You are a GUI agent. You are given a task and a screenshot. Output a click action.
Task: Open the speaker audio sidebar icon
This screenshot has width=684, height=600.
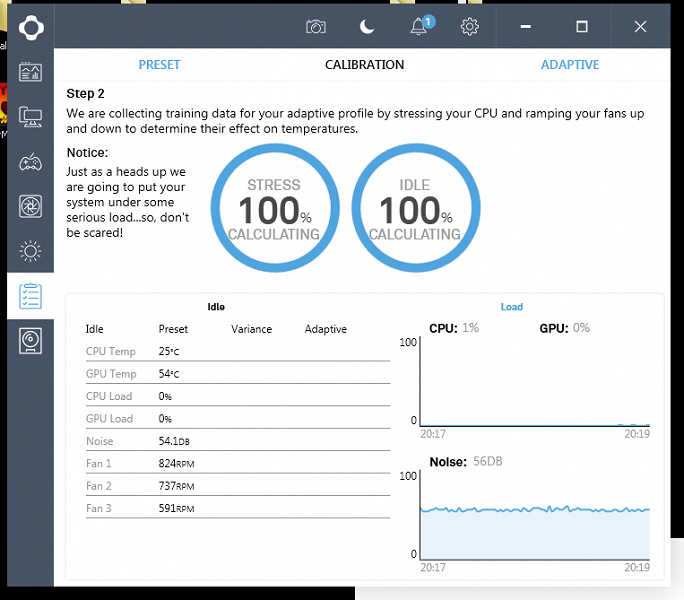coord(31,341)
